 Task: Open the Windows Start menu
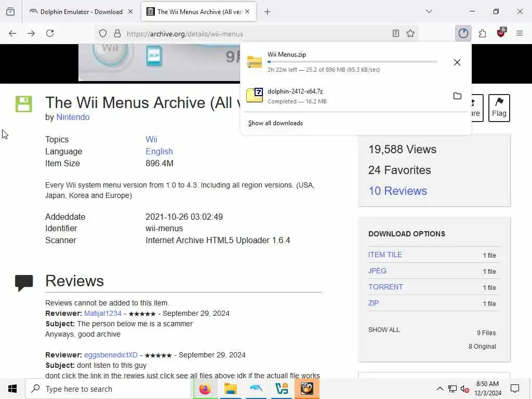12,389
